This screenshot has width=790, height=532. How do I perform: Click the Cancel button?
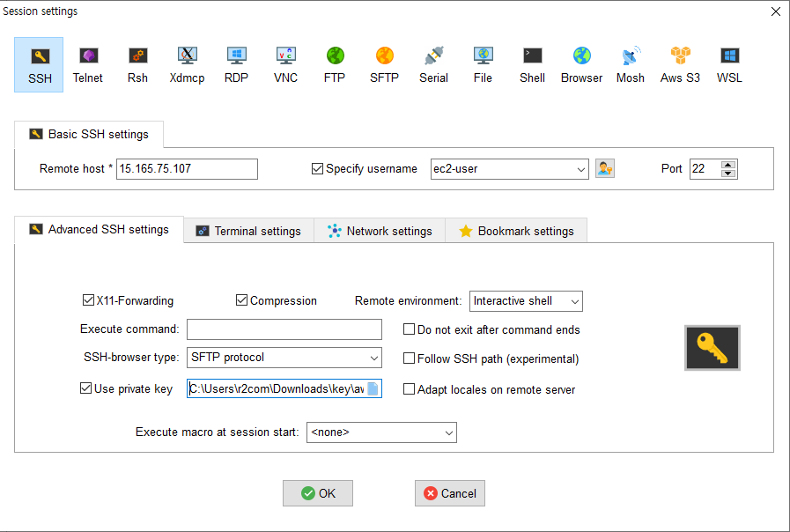[450, 493]
